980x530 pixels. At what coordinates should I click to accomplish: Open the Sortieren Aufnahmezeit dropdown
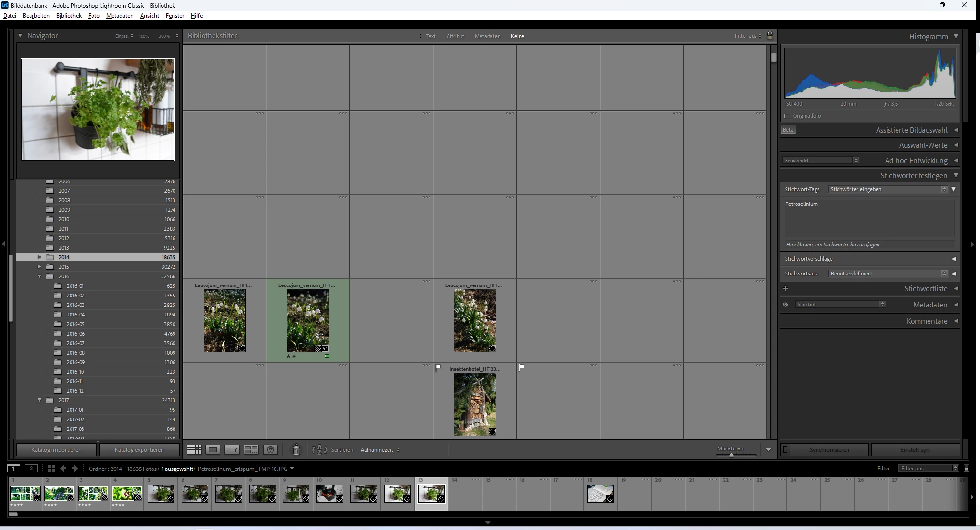[x=380, y=450]
